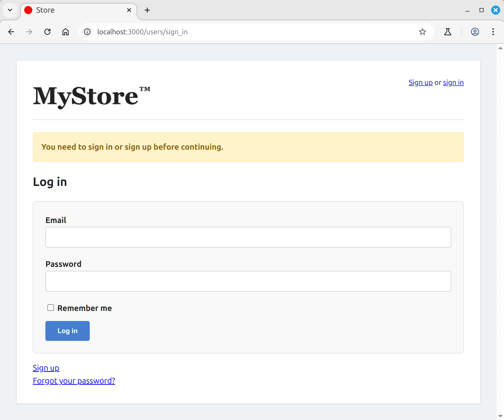The width and height of the screenshot is (504, 420).
Task: Click Sign up link below form
Action: click(x=46, y=368)
